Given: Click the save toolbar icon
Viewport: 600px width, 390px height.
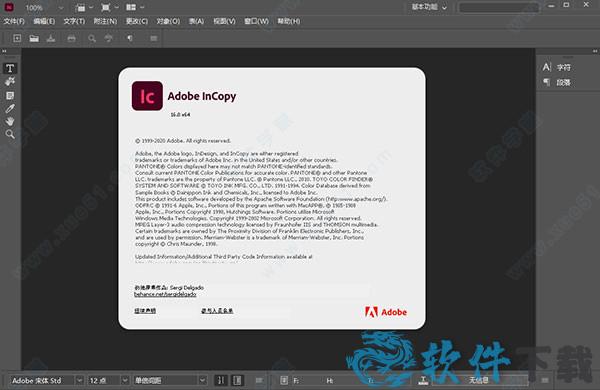Looking at the screenshot, I should (51, 38).
